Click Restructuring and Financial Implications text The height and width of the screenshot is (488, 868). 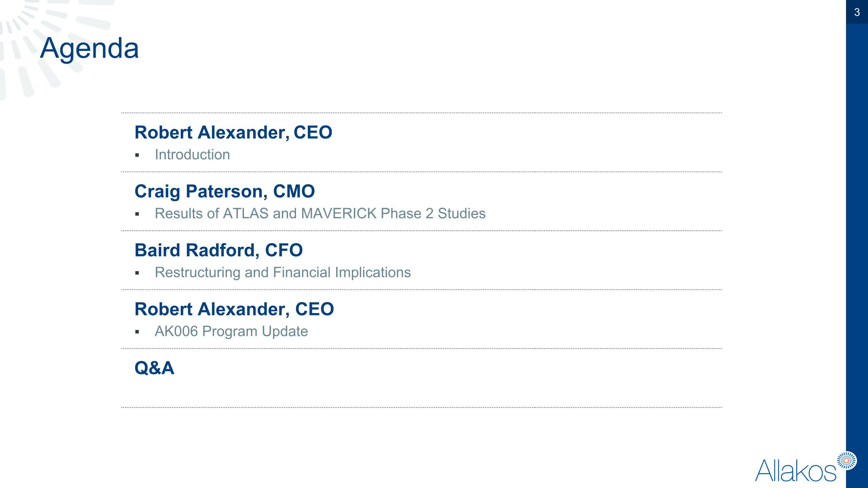[283, 272]
